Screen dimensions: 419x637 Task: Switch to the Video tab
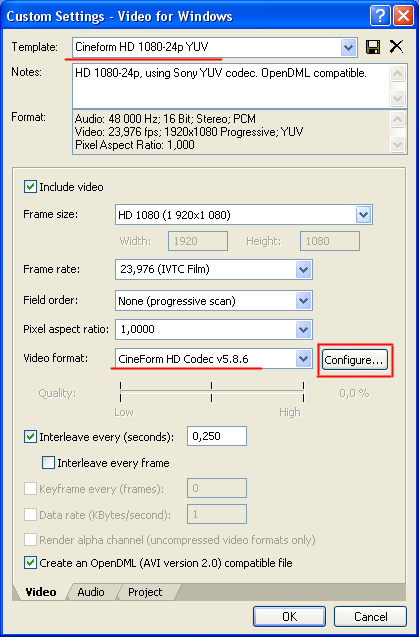[x=41, y=592]
